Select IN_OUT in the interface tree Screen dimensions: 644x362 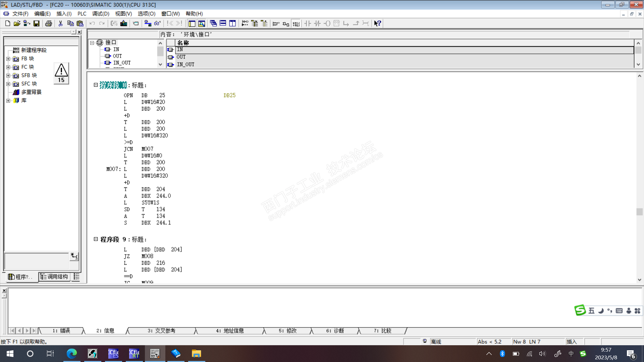pos(121,63)
